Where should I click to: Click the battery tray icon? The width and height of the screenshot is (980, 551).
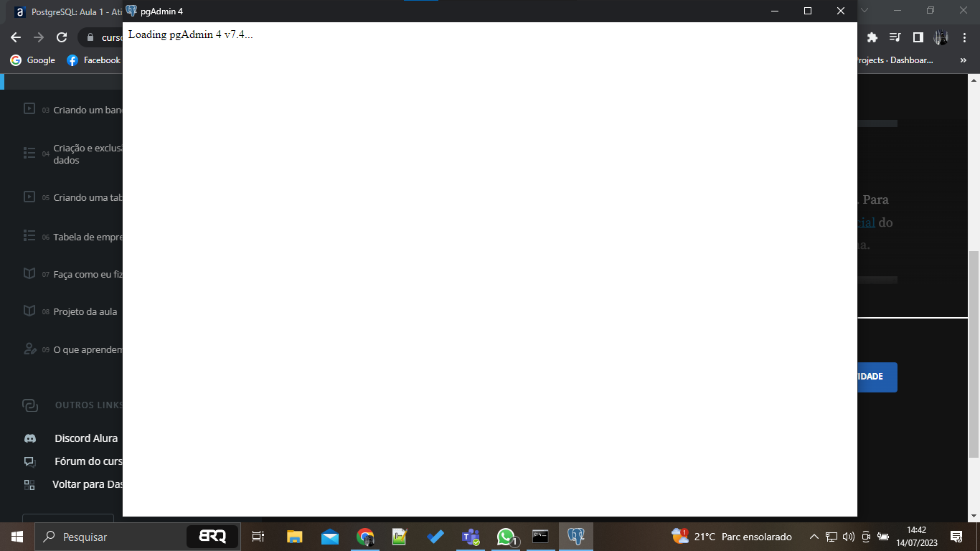point(883,537)
